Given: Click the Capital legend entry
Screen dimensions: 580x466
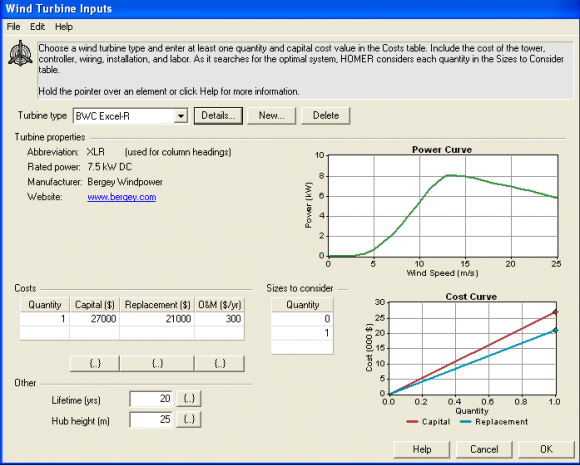Looking at the screenshot, I should 428,422.
